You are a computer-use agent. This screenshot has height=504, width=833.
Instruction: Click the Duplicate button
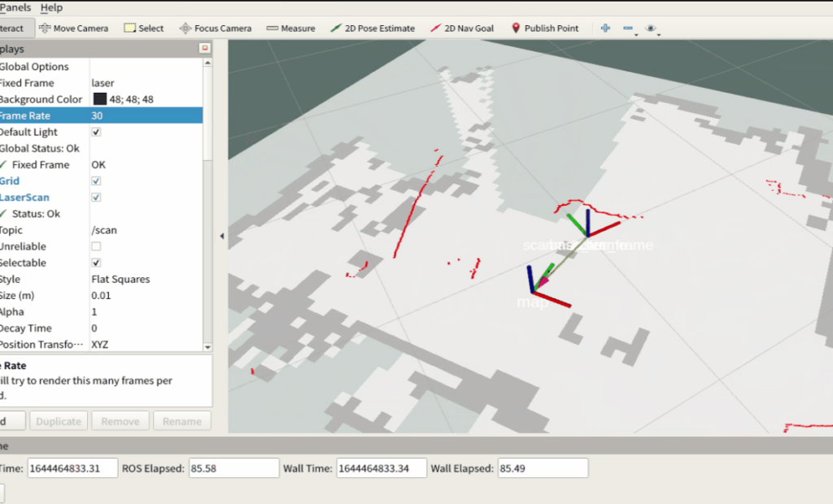click(59, 421)
